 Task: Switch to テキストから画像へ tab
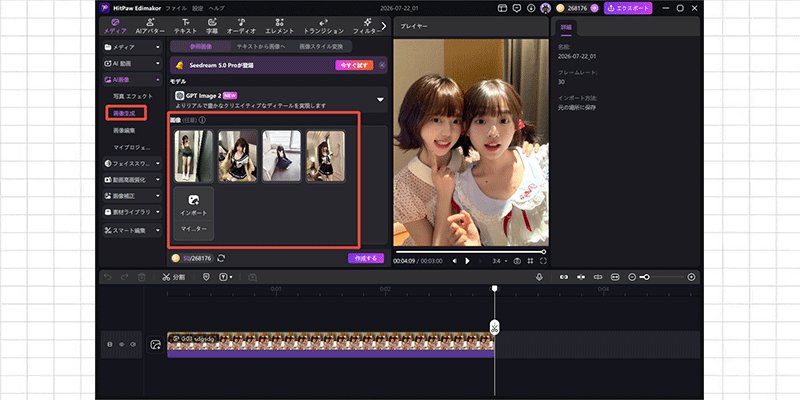(260, 46)
